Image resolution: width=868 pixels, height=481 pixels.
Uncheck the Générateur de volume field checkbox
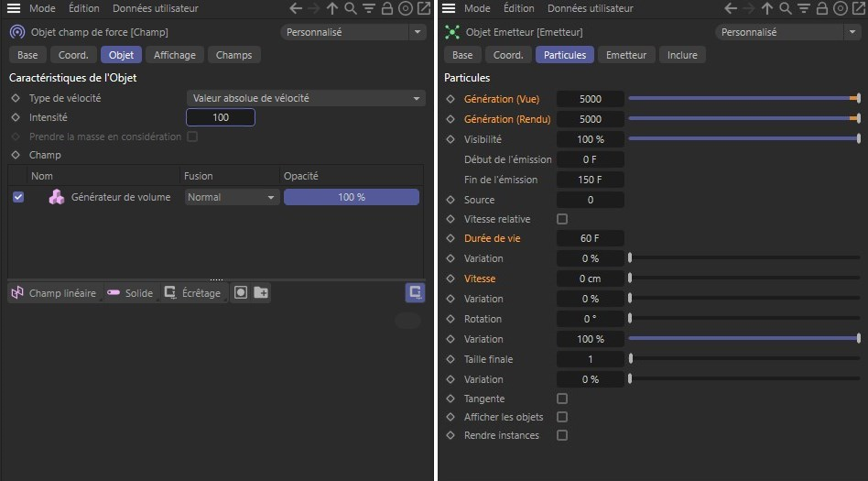tap(18, 197)
